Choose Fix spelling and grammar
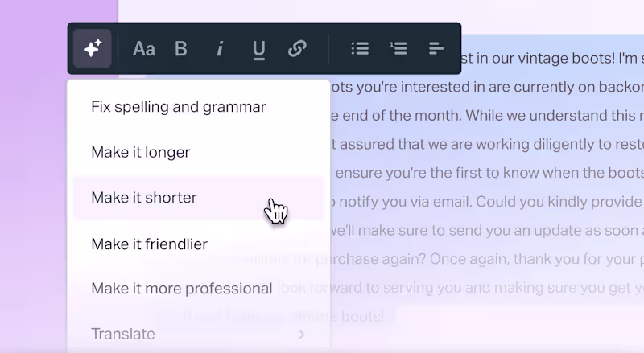644x353 pixels. [x=199, y=107]
